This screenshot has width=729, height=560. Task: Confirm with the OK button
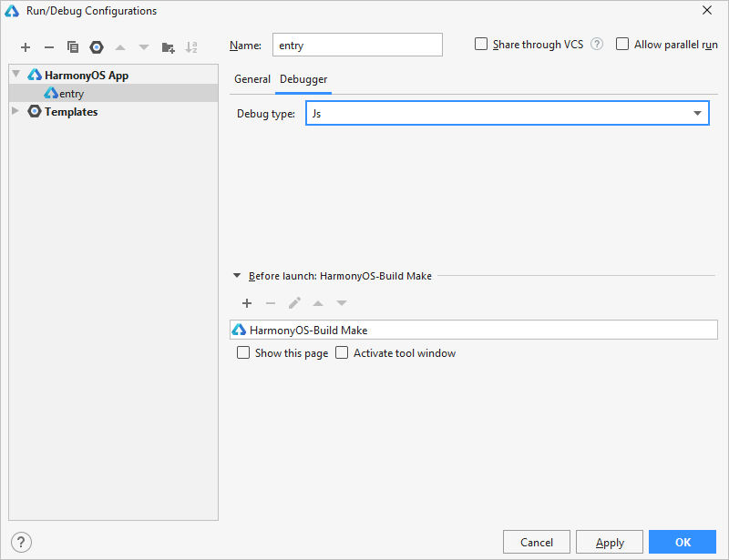683,542
